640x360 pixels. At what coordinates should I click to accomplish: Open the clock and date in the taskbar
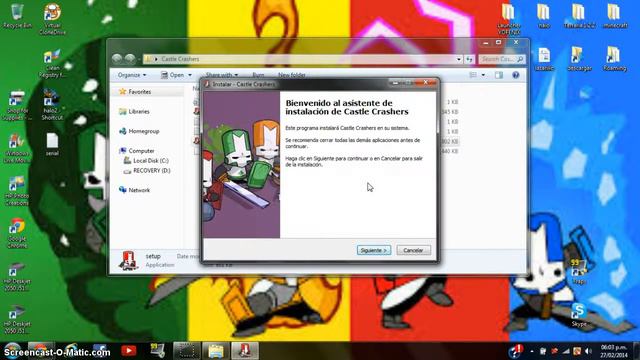(613, 351)
